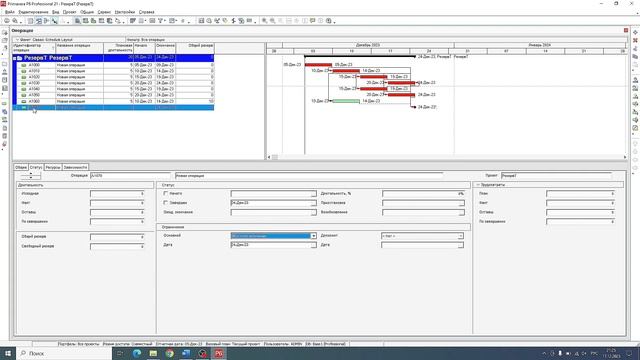This screenshot has height=360, width=640.
Task: Click the red Gantt bar of A1000
Action: 318,64
